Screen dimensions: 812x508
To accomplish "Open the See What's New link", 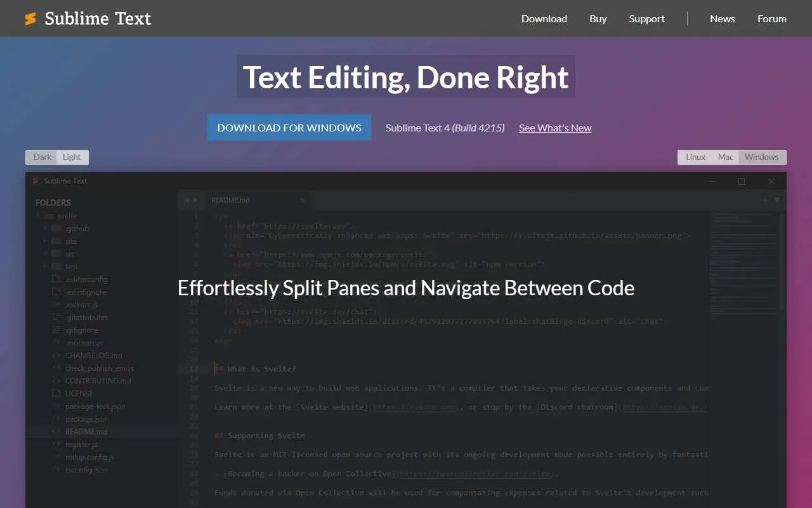I will pyautogui.click(x=555, y=128).
